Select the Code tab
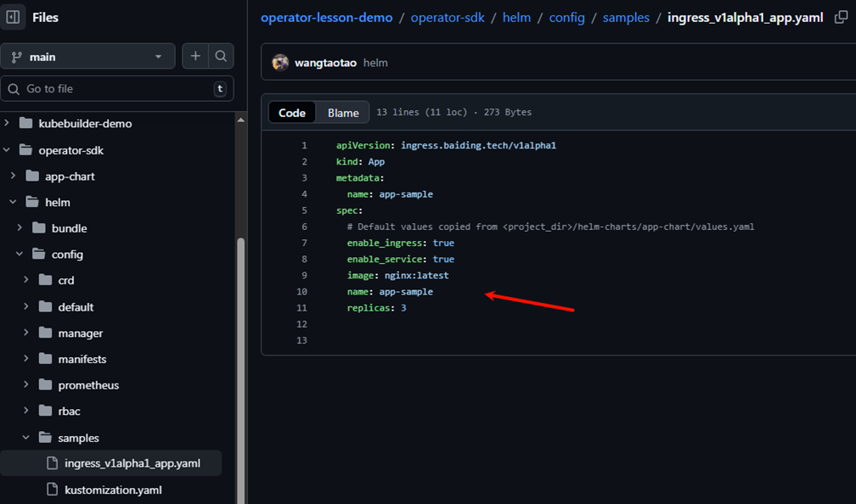The image size is (856, 504). [292, 113]
